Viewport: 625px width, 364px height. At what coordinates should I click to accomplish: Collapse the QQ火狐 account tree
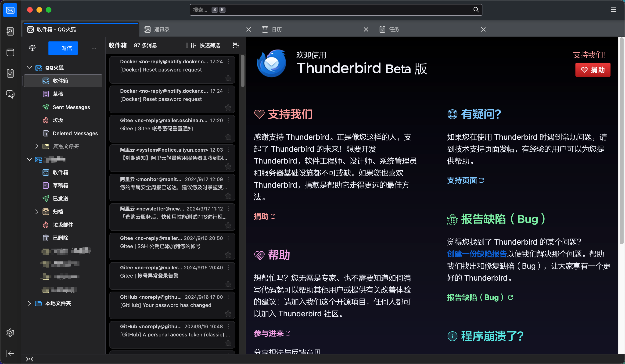point(29,68)
